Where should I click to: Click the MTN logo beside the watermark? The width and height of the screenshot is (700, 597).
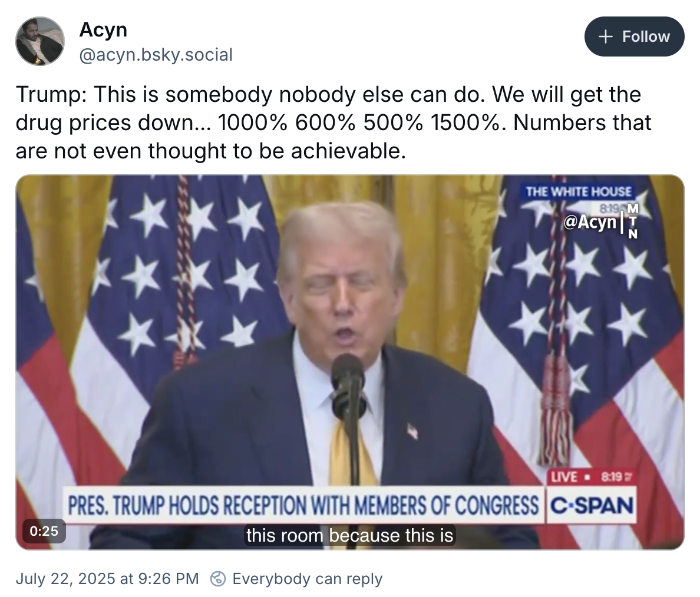pyautogui.click(x=633, y=221)
